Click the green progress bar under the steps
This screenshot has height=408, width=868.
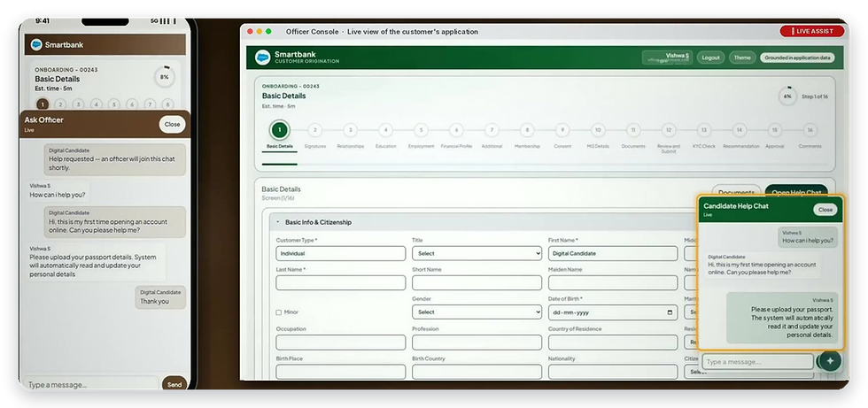[x=280, y=164]
